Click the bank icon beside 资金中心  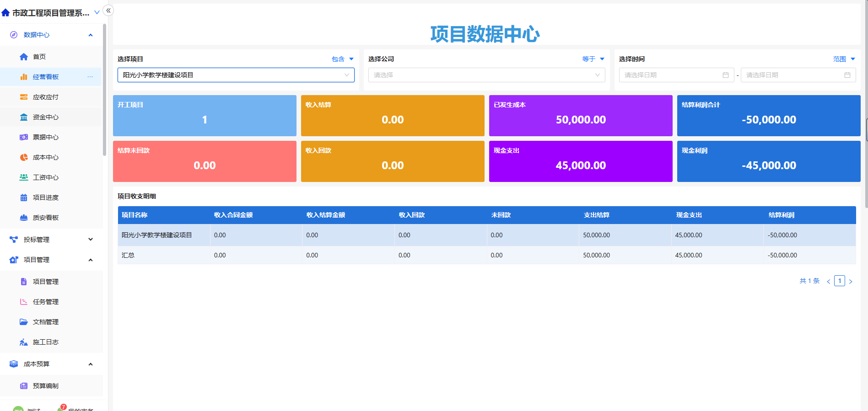[24, 117]
